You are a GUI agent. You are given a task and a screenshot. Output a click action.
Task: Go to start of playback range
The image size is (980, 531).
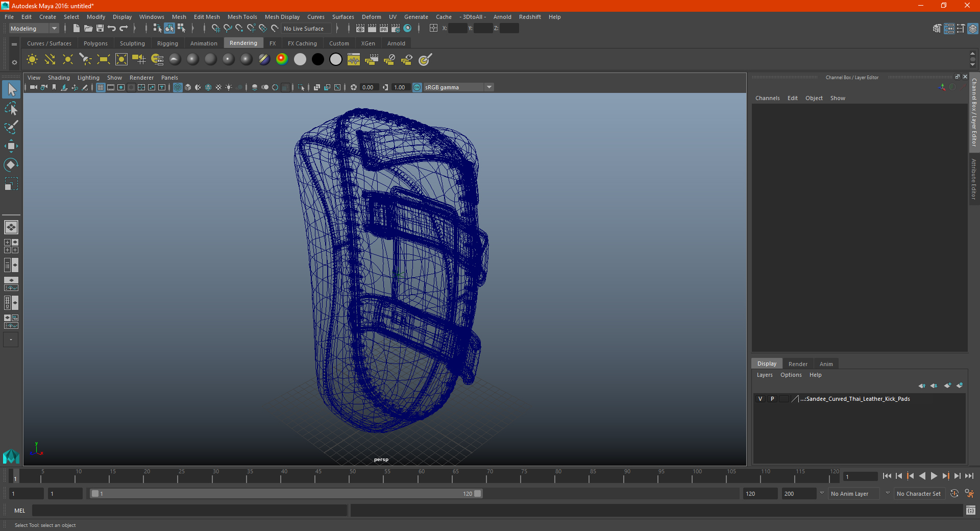click(887, 476)
